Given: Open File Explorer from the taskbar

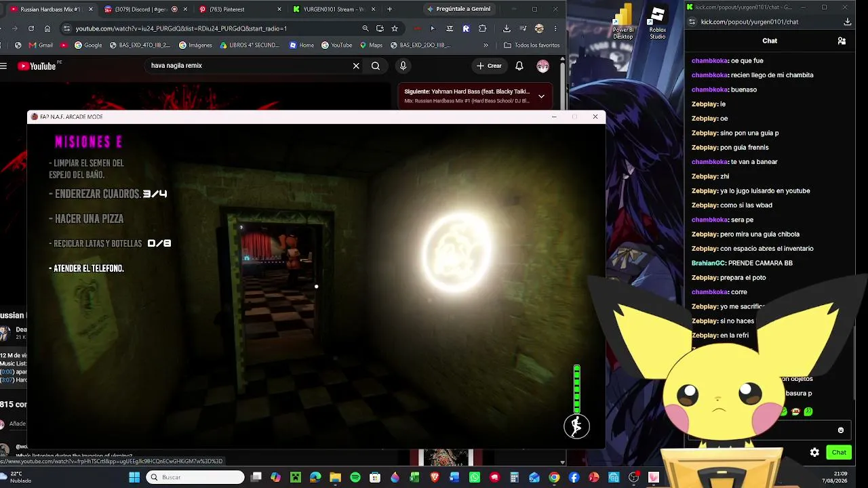Looking at the screenshot, I should [335, 477].
